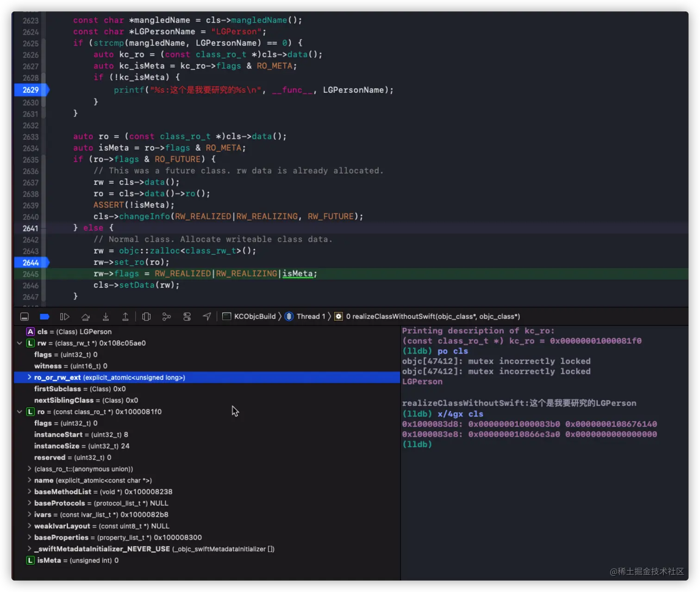This screenshot has height=592, width=700.
Task: Collapse the rw variable tree
Action: coord(19,343)
